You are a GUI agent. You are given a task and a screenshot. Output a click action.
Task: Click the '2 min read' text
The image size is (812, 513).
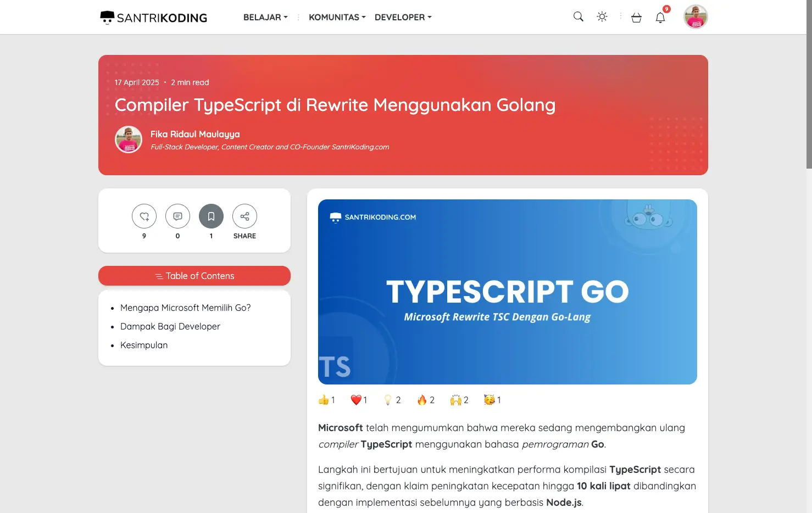[x=190, y=82]
